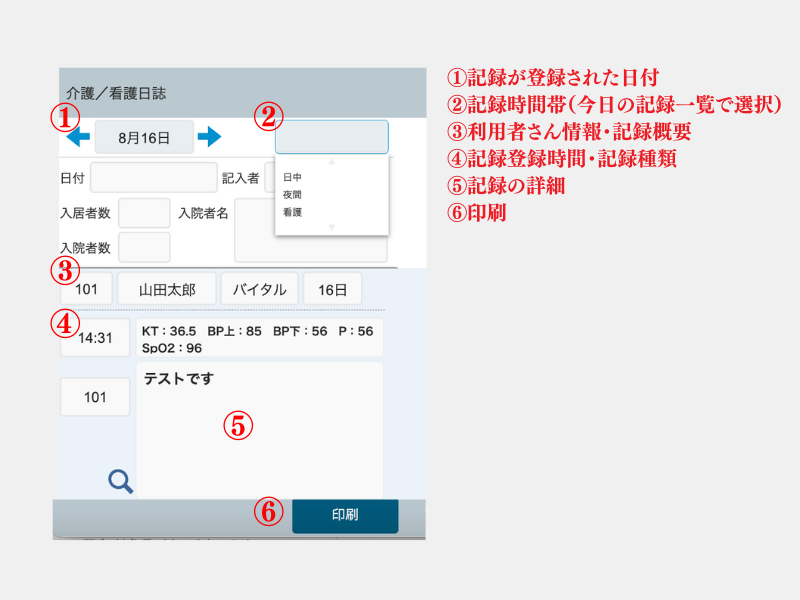Click the 入院者数 input field

click(144, 247)
